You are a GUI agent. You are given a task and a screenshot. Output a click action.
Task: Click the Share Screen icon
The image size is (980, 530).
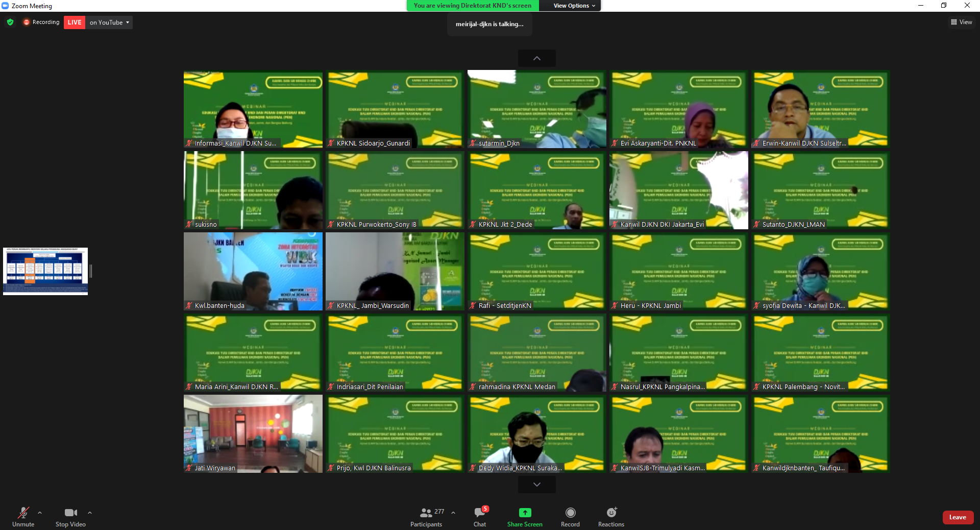point(525,513)
